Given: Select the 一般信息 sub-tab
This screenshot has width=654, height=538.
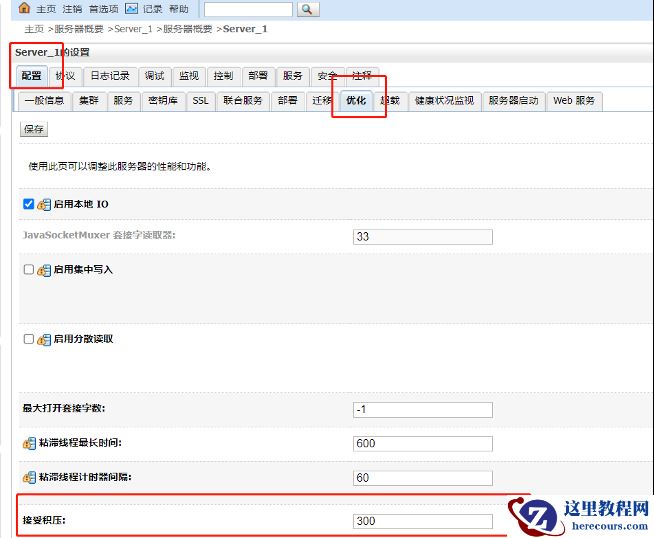Looking at the screenshot, I should pos(44,101).
